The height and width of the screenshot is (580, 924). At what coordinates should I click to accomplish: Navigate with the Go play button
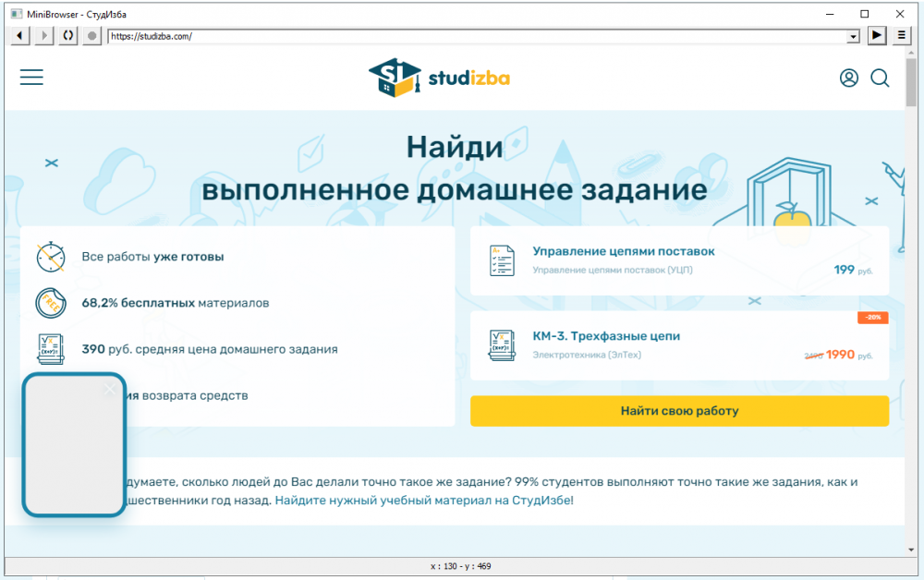coord(877,36)
